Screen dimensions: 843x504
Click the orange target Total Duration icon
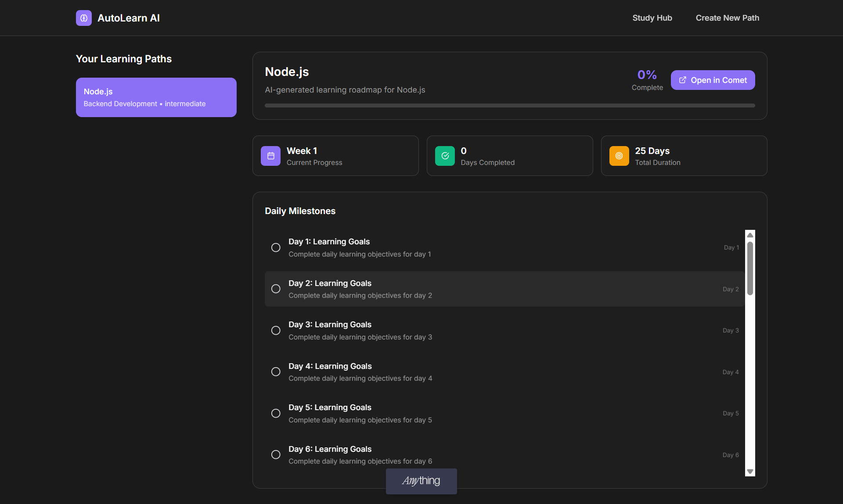click(x=619, y=156)
